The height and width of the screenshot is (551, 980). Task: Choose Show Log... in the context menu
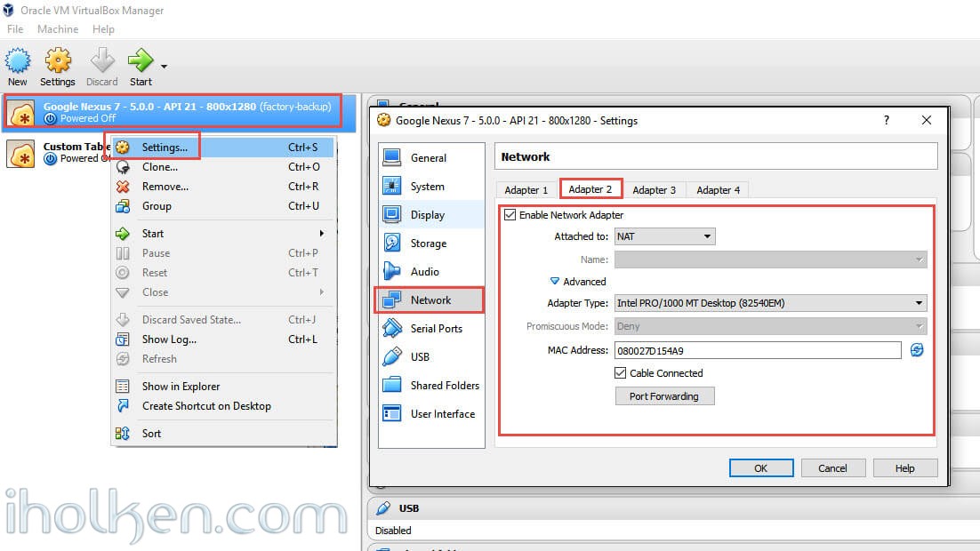pos(224,339)
